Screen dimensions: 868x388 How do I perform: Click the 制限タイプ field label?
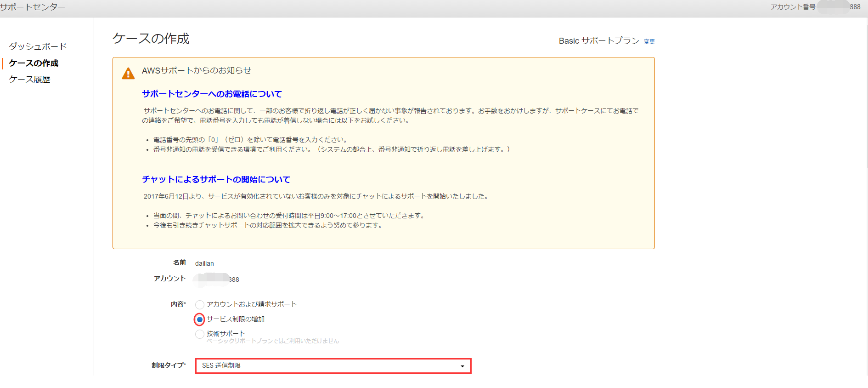click(x=168, y=365)
